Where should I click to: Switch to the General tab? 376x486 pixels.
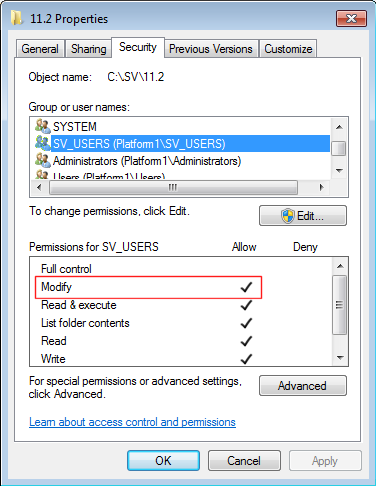pos(40,49)
